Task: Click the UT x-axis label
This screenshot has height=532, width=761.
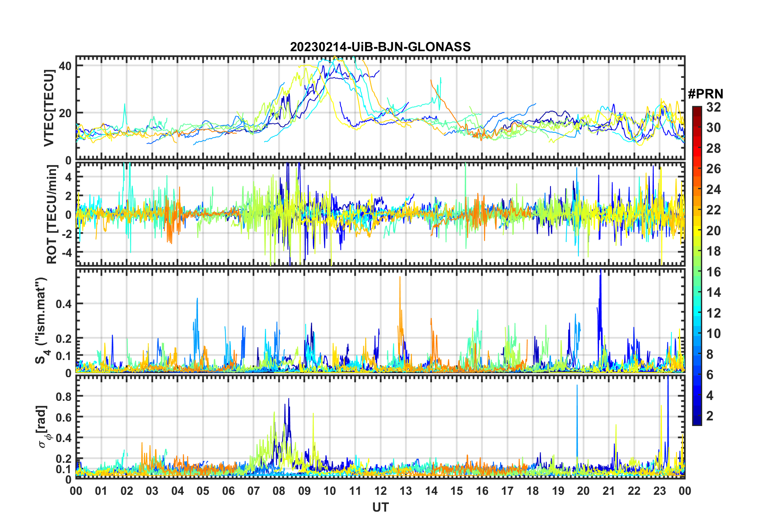Action: (380, 507)
